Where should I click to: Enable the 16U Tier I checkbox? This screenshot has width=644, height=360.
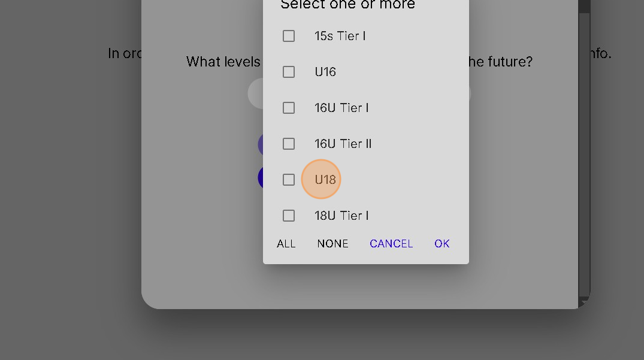point(289,108)
